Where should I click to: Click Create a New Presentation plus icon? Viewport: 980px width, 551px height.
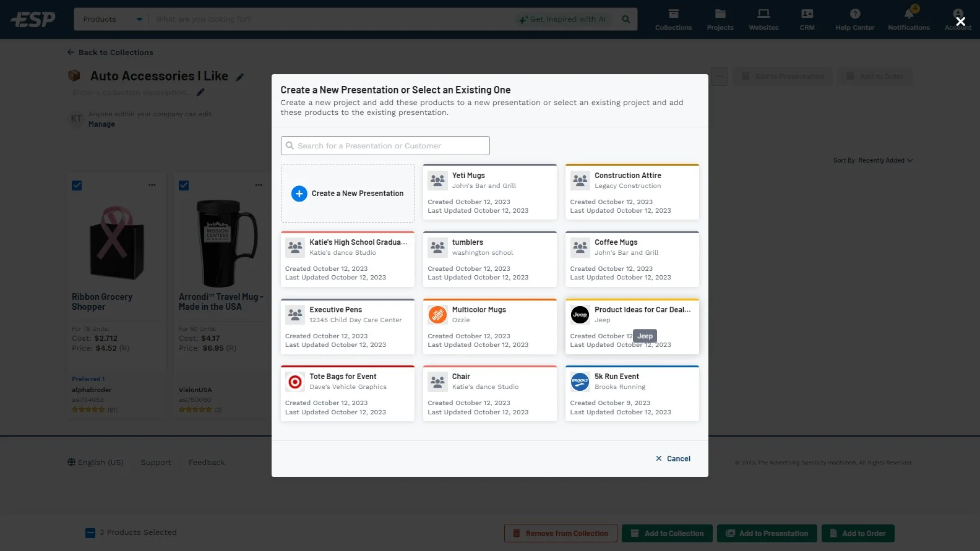pos(299,194)
